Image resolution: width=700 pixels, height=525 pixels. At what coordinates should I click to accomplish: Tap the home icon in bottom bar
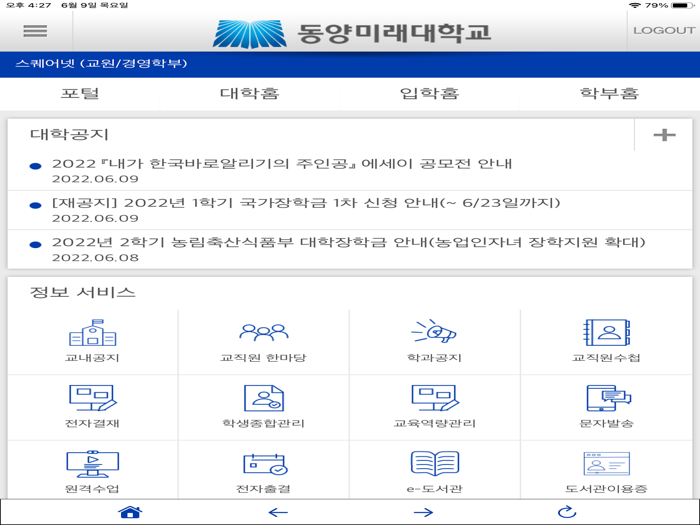click(x=130, y=512)
